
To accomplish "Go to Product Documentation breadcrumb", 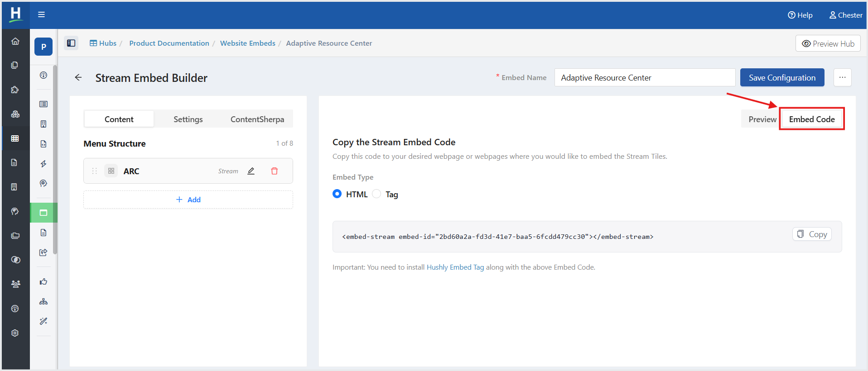I will [169, 43].
